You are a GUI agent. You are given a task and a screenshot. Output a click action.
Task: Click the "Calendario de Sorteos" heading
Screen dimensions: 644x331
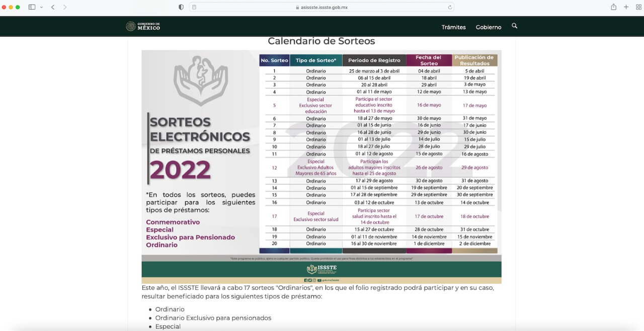[321, 41]
